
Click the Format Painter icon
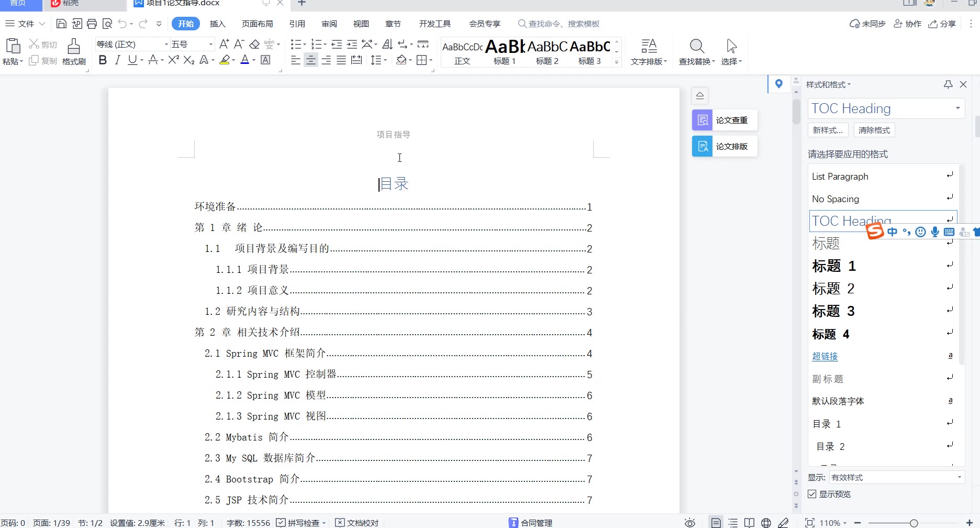(74, 52)
